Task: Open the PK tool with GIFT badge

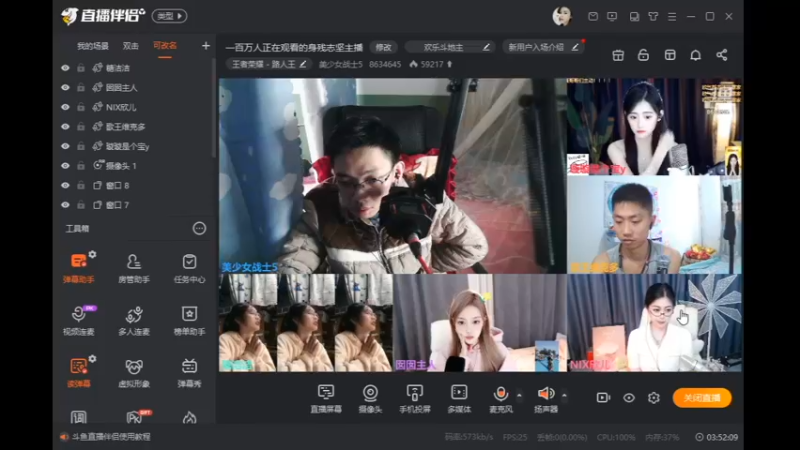Action: pos(134,417)
